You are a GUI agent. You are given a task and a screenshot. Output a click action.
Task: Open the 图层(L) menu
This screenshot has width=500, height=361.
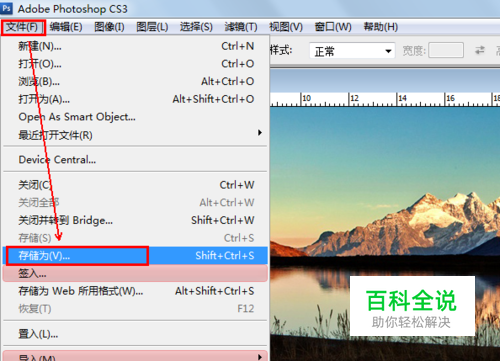point(152,27)
